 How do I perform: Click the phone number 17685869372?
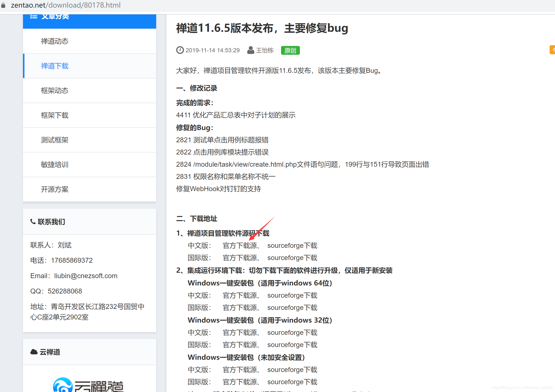72,261
